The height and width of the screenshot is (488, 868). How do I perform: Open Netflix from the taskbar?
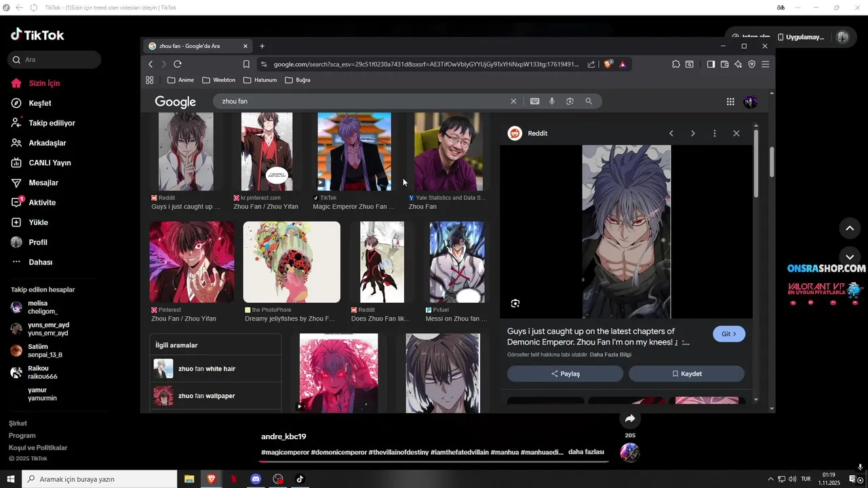[x=233, y=479]
